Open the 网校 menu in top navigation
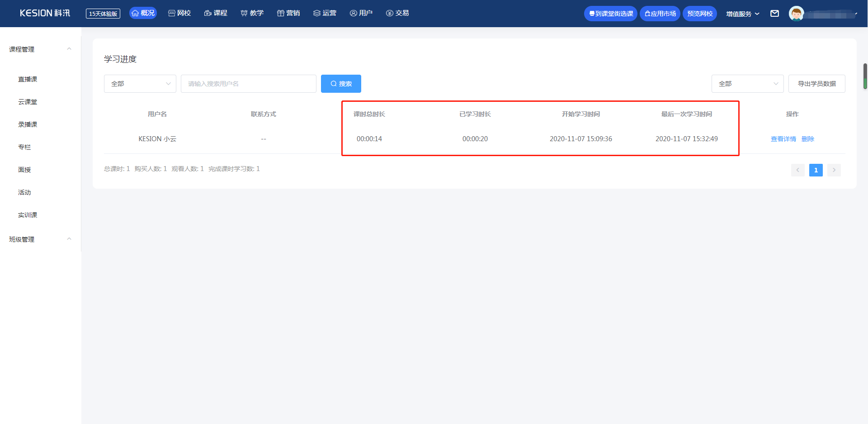The image size is (868, 424). point(179,13)
